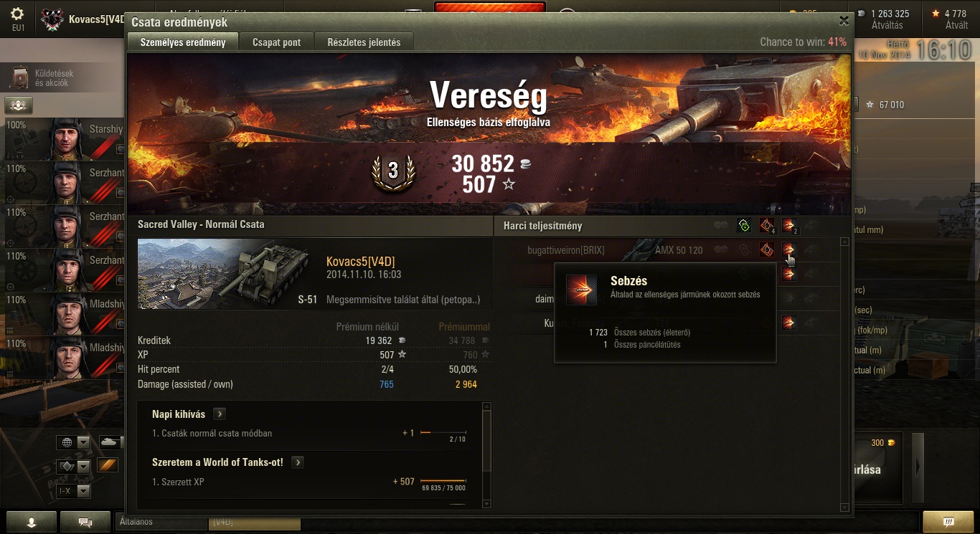Image resolution: width=980 pixels, height=534 pixels.
Task: Switch to Csapat pont tab
Action: pos(277,42)
